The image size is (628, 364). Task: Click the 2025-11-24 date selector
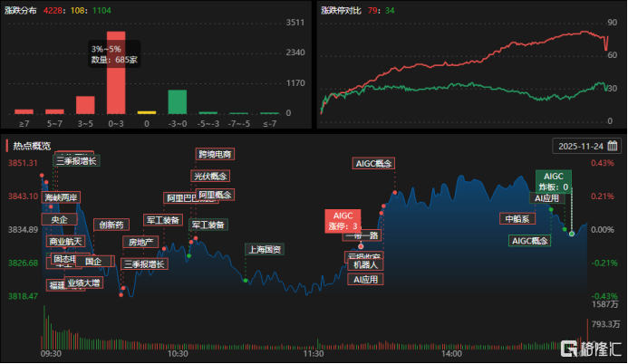pos(586,146)
